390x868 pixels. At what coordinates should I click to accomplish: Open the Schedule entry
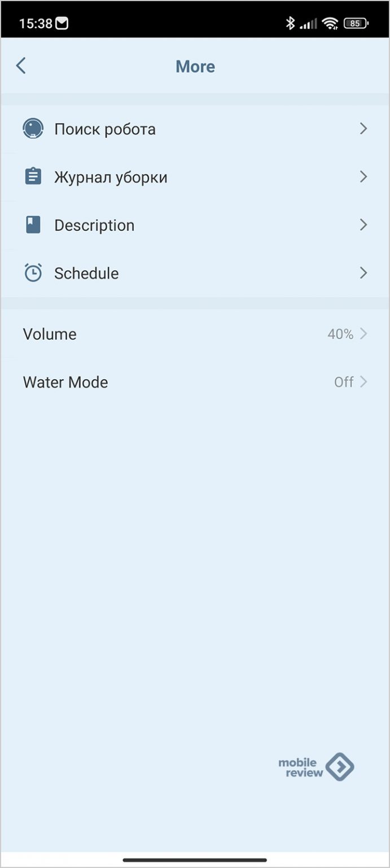tap(195, 273)
